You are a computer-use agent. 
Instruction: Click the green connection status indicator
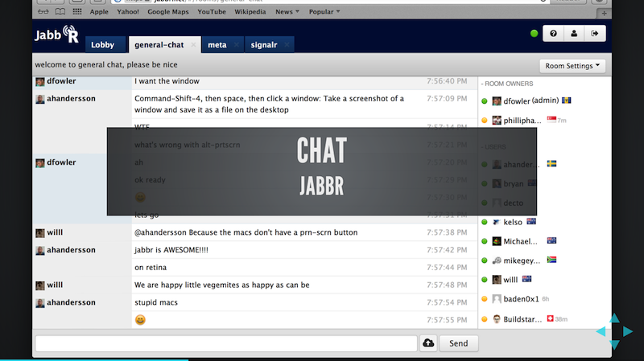[x=534, y=34]
